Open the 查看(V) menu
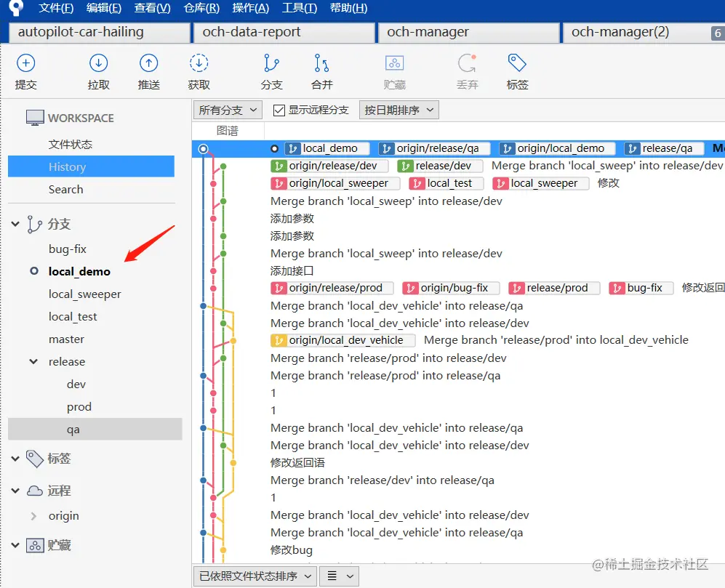Screen dimensions: 725x588 tap(152, 8)
